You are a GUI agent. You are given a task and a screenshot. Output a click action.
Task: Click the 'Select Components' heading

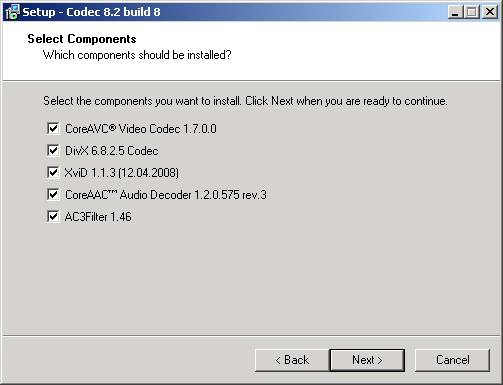82,39
